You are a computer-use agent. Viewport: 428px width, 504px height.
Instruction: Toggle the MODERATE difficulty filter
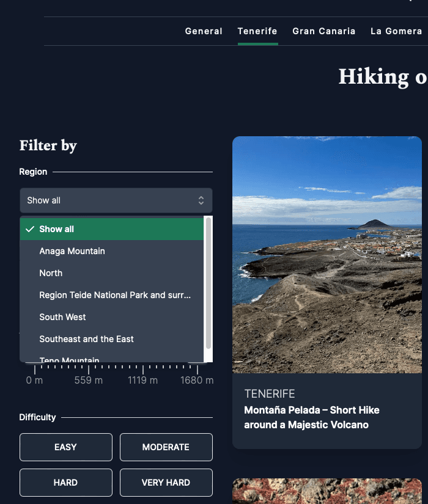point(166,447)
